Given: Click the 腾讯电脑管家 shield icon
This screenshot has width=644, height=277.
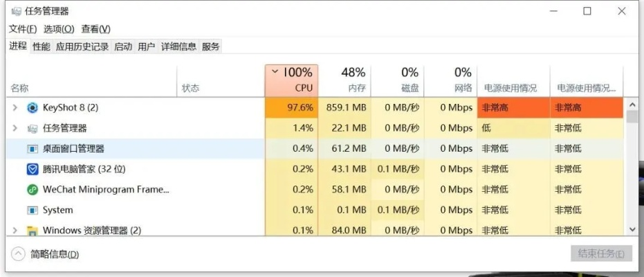Looking at the screenshot, I should 32,169.
